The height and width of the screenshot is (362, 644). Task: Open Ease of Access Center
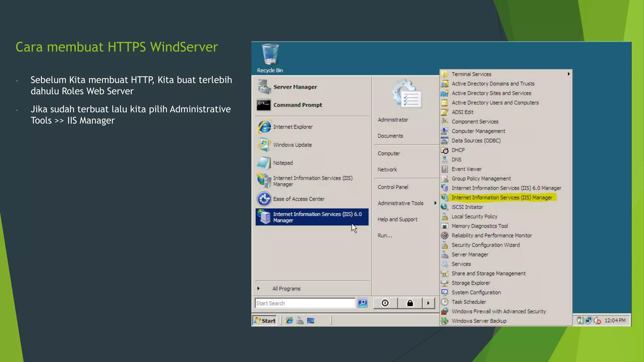click(298, 199)
